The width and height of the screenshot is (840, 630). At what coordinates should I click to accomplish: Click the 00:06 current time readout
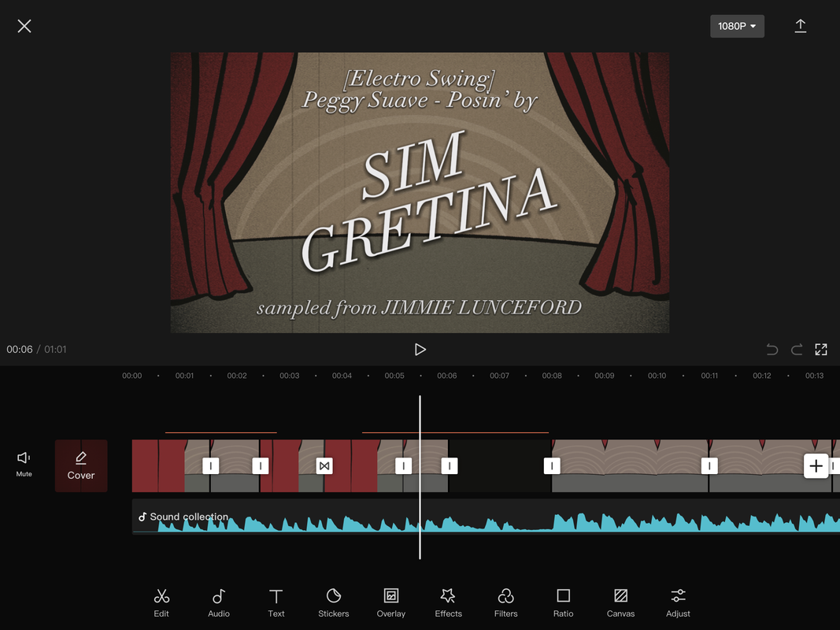[19, 350]
